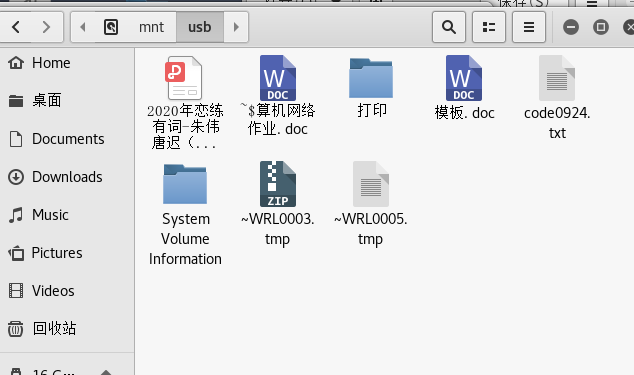Show later path segments via right triangle
This screenshot has width=634, height=375.
[x=236, y=27]
